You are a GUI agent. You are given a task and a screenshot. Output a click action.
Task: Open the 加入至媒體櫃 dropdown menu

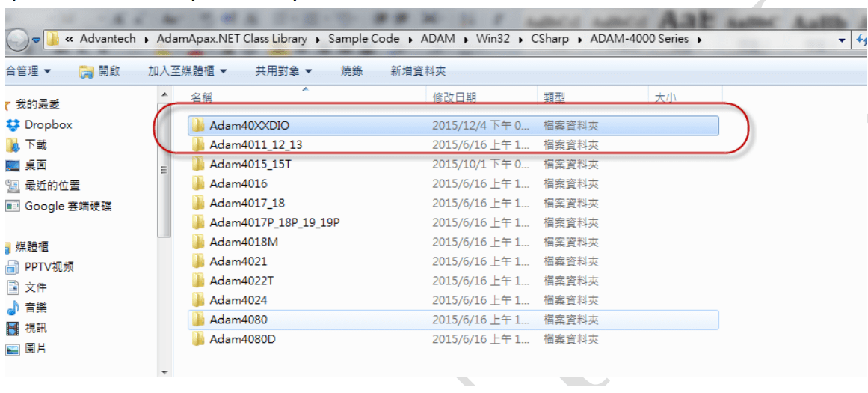click(x=187, y=71)
